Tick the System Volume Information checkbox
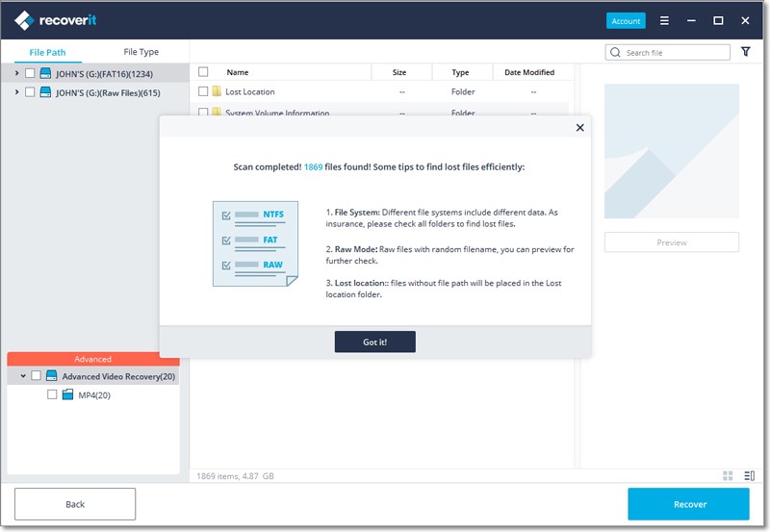 pos(203,113)
